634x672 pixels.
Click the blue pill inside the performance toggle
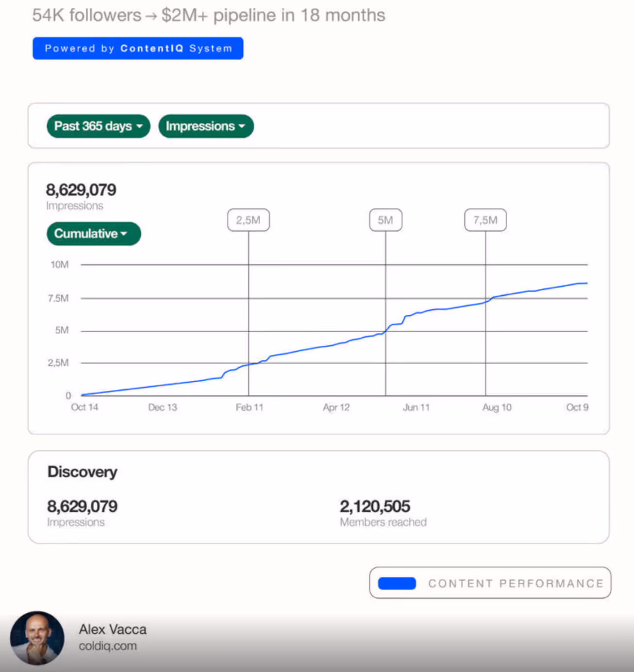tap(397, 583)
